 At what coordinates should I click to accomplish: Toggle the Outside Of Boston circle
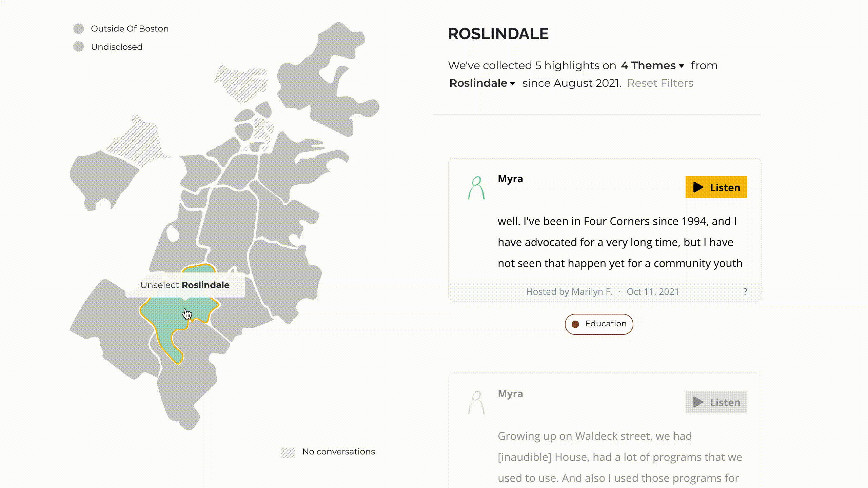(79, 29)
